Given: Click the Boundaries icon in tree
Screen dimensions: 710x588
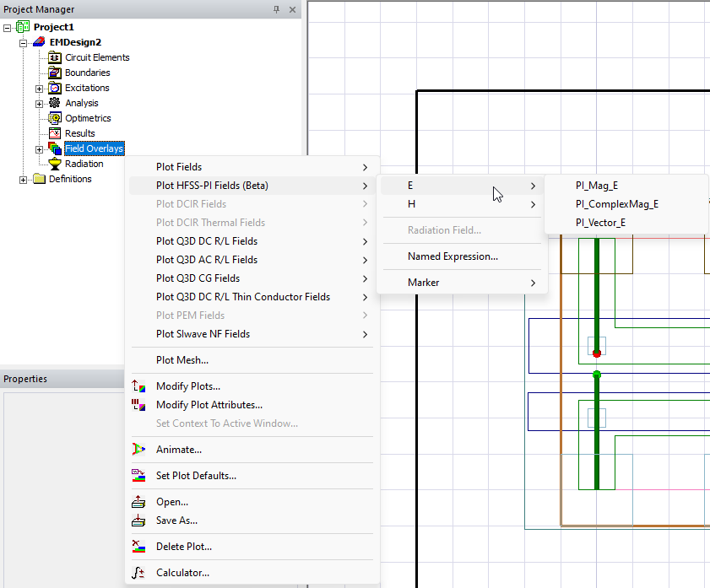Looking at the screenshot, I should pos(55,73).
